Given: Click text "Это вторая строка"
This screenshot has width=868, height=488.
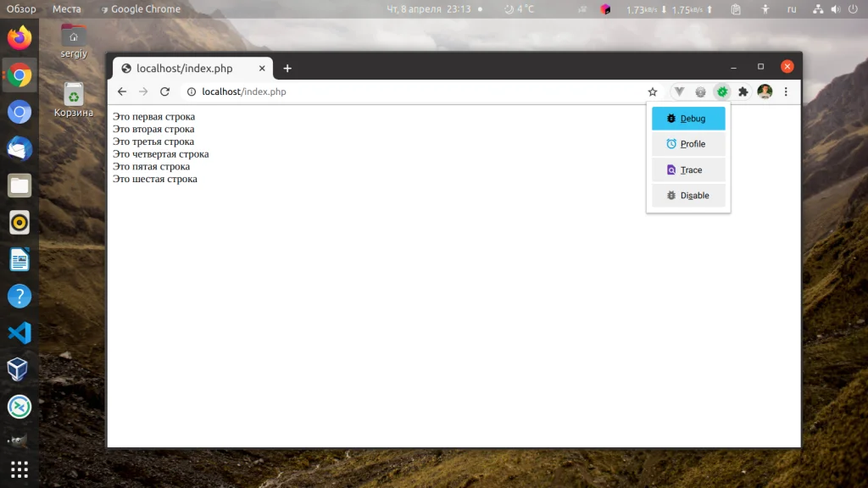Looking at the screenshot, I should (153, 129).
